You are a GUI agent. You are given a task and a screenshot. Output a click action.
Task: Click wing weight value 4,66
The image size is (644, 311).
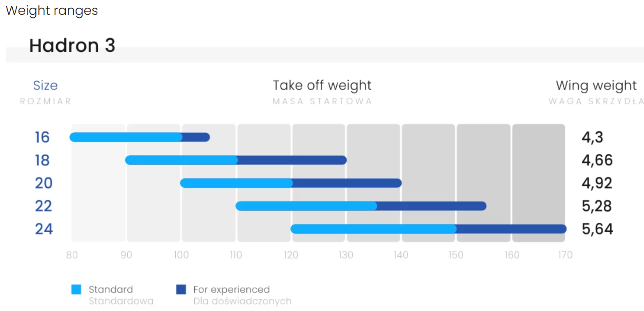[597, 160]
